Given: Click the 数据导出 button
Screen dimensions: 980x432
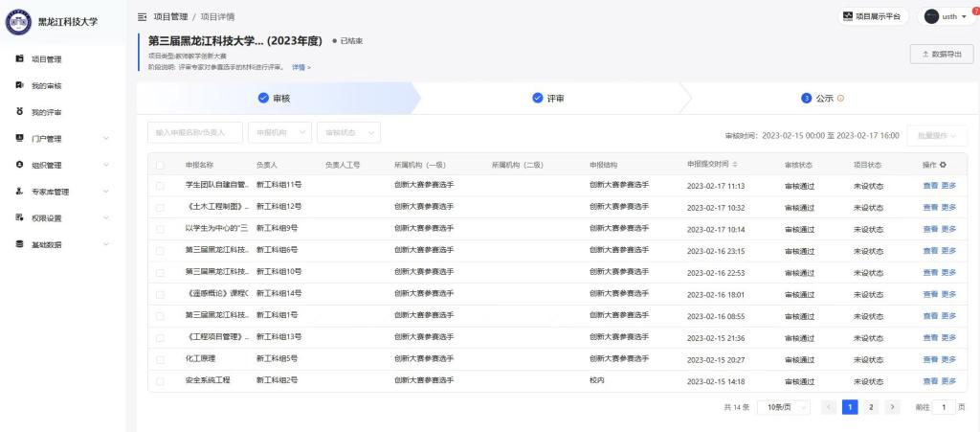Looking at the screenshot, I should pyautogui.click(x=941, y=55).
